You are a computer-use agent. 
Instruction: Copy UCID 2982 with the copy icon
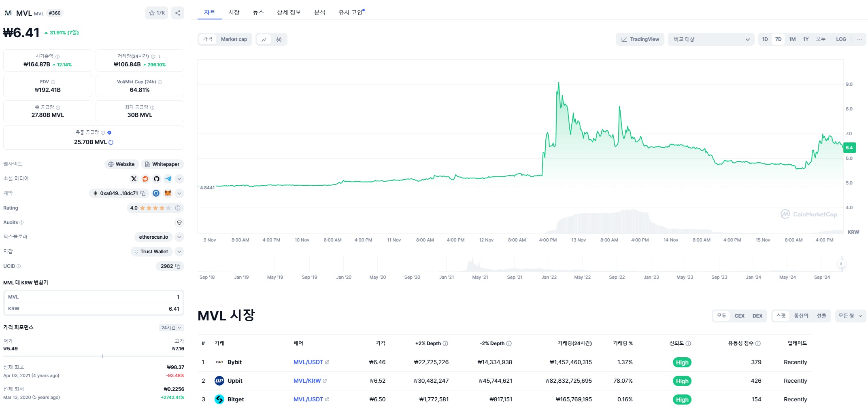point(178,266)
